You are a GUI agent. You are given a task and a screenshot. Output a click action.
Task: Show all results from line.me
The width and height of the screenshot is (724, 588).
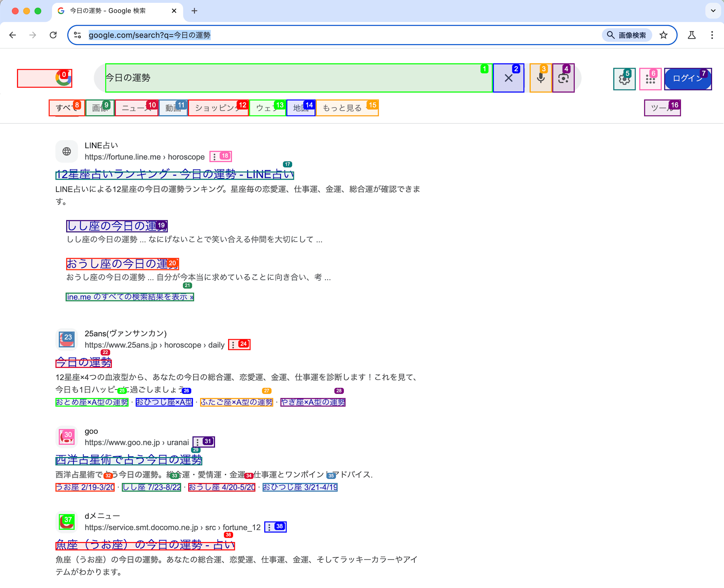tap(130, 297)
